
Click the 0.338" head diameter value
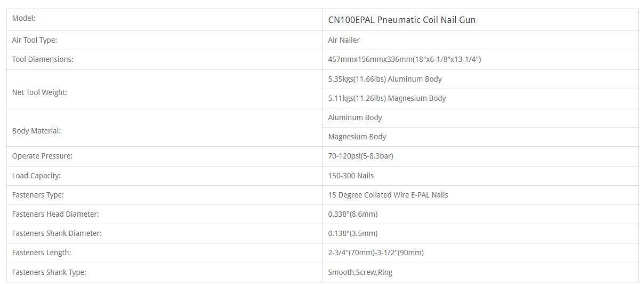353,214
